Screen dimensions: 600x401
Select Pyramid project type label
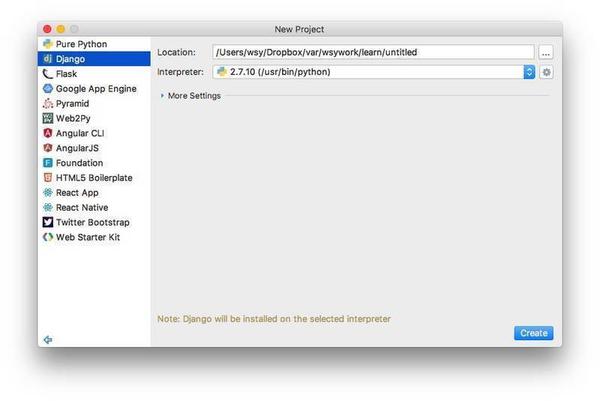coord(72,104)
